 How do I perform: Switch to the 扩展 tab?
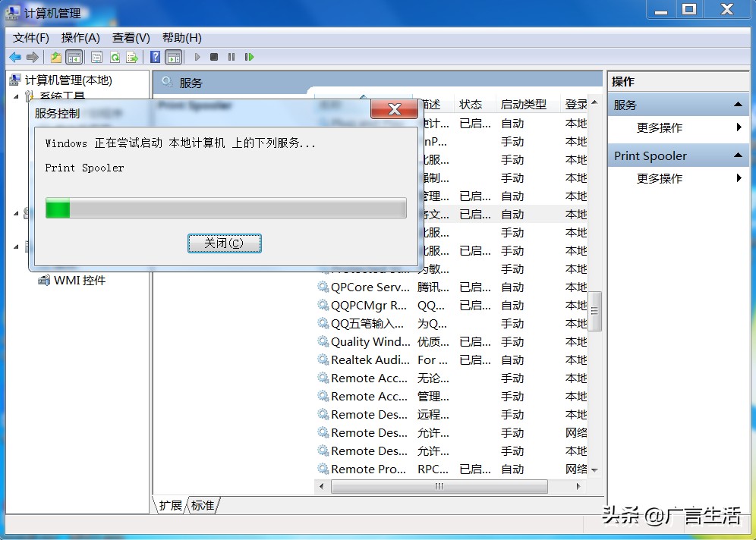170,505
